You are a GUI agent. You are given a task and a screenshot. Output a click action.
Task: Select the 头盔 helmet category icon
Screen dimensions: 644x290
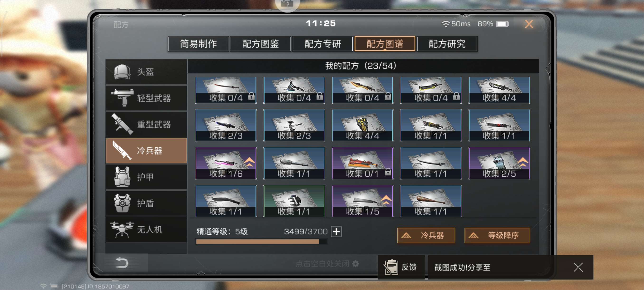point(122,72)
